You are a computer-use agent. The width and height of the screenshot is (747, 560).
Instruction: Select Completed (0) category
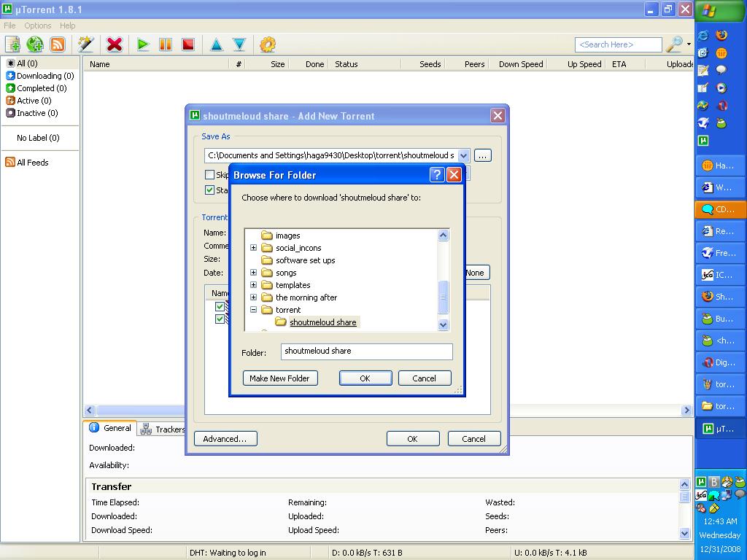[36, 88]
